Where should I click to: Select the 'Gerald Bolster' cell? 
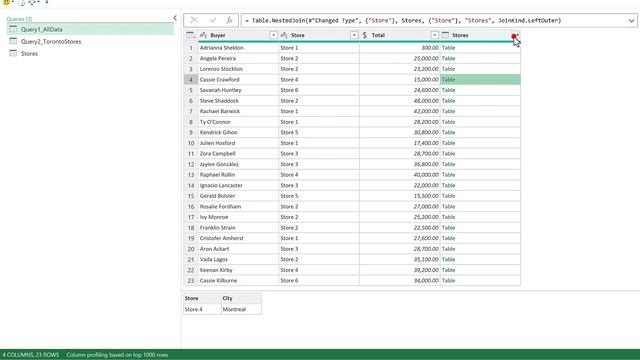(238, 196)
